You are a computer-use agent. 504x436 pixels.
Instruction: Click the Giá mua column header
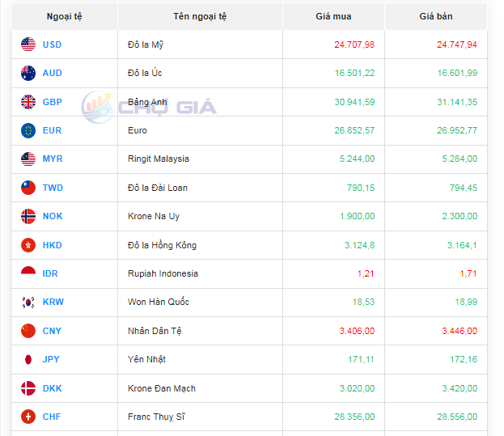pyautogui.click(x=333, y=16)
